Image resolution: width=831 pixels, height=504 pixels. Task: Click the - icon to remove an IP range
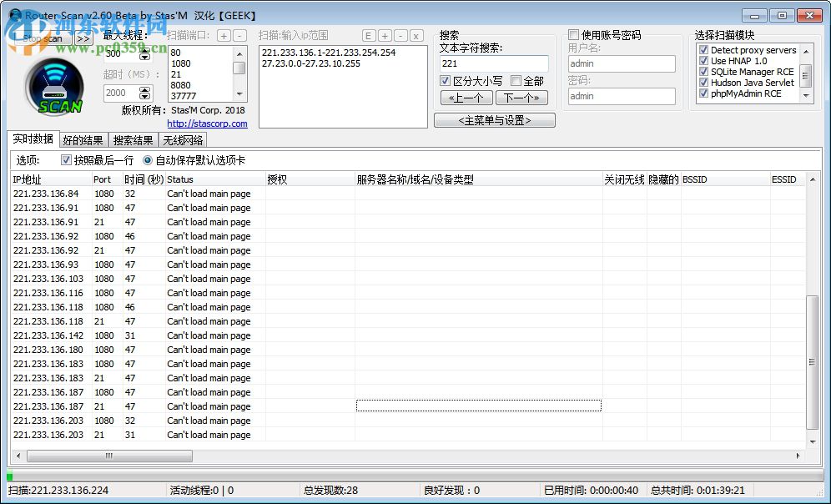pyautogui.click(x=400, y=36)
